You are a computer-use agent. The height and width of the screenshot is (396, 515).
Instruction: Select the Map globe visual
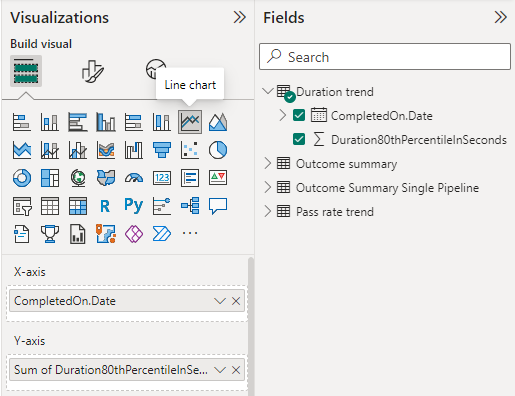[x=78, y=178]
